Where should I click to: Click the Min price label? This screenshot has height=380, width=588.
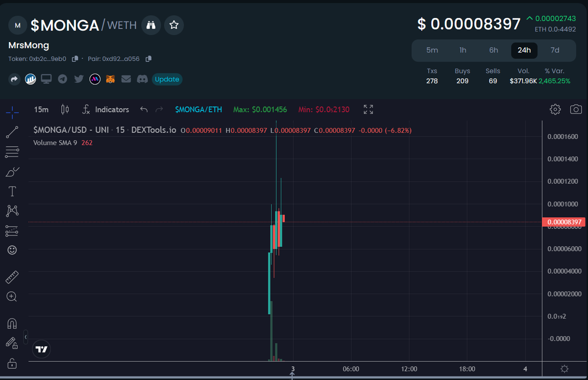[x=324, y=109]
